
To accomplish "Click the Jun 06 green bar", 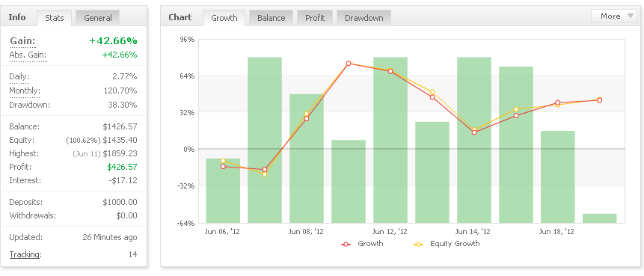I will 223,191.
